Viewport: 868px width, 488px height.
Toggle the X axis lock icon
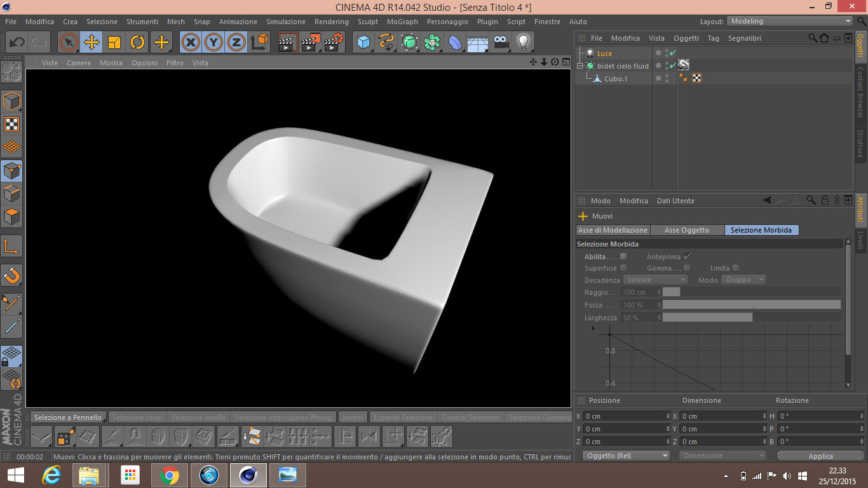click(190, 43)
